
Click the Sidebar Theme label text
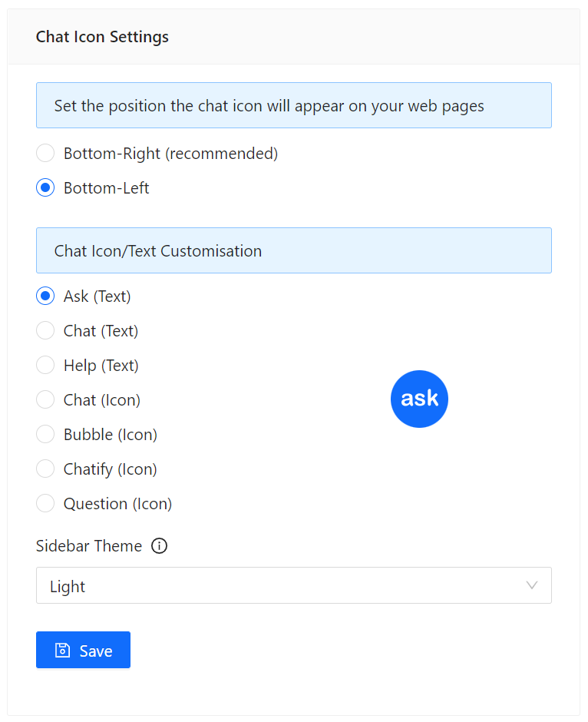[x=89, y=546]
